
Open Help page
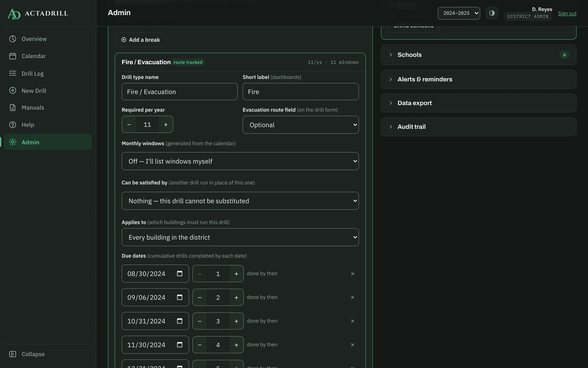pyautogui.click(x=48, y=125)
